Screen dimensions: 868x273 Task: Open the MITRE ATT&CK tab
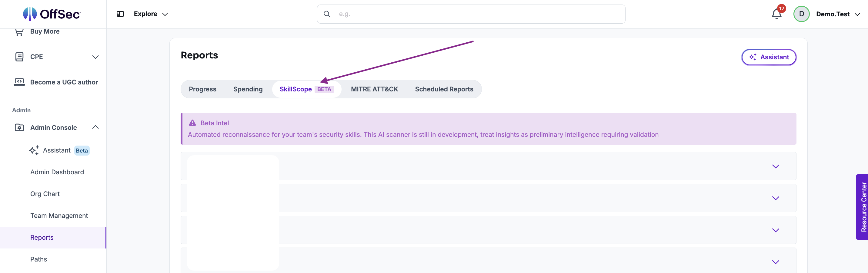coord(374,89)
